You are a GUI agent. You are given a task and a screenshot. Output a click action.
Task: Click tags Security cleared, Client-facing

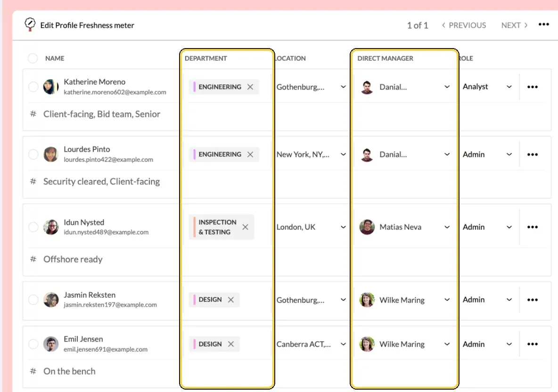[101, 181]
